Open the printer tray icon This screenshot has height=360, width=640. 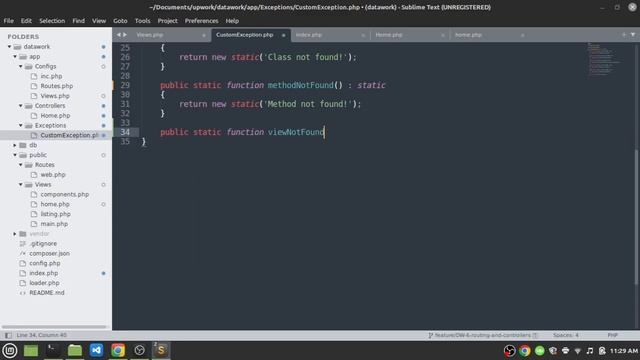(x=565, y=351)
